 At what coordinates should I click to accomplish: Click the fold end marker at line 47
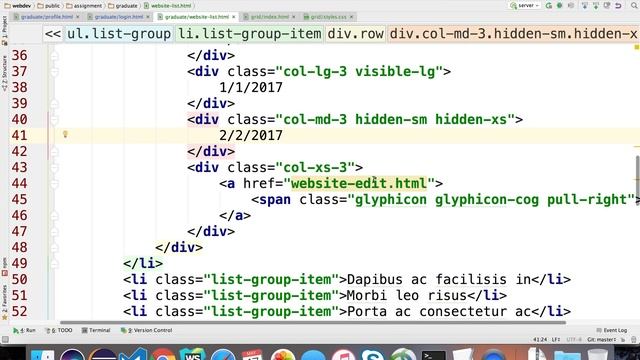pyautogui.click(x=54, y=232)
